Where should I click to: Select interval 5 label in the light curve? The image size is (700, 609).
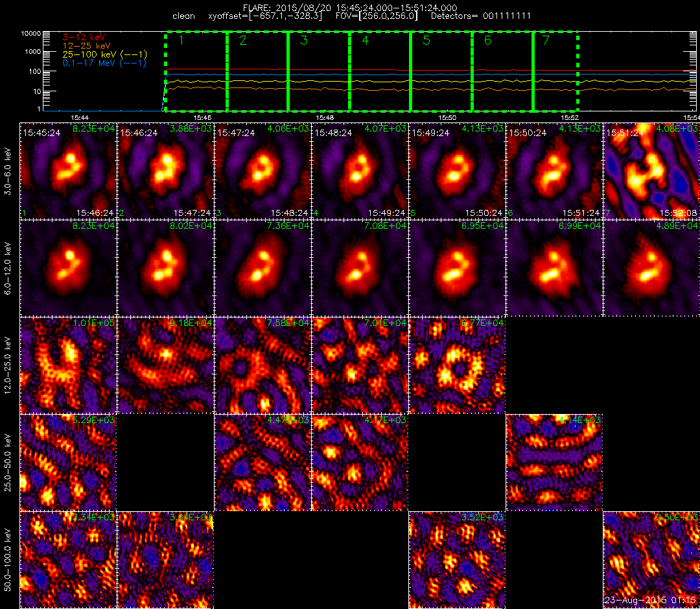[426, 40]
